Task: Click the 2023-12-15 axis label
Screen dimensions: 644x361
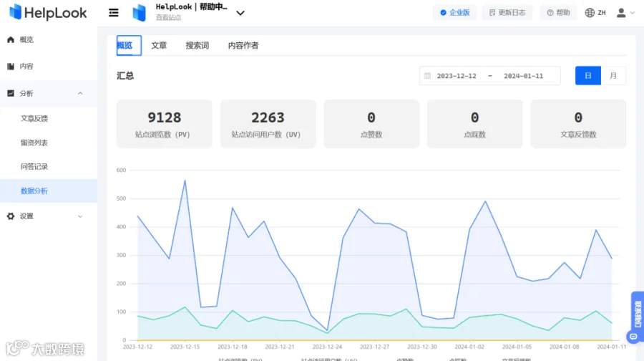Action: 185,347
